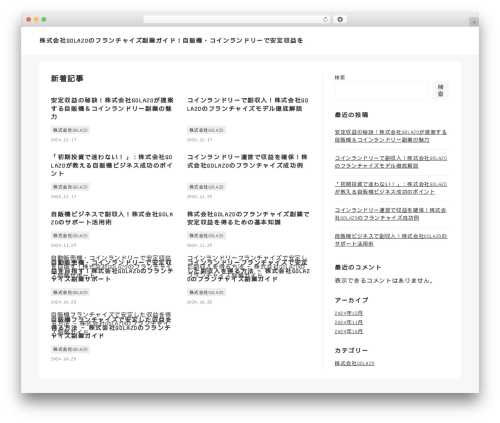The width and height of the screenshot is (500, 423).
Task: Click the round icon right of the address bar
Action: click(340, 20)
